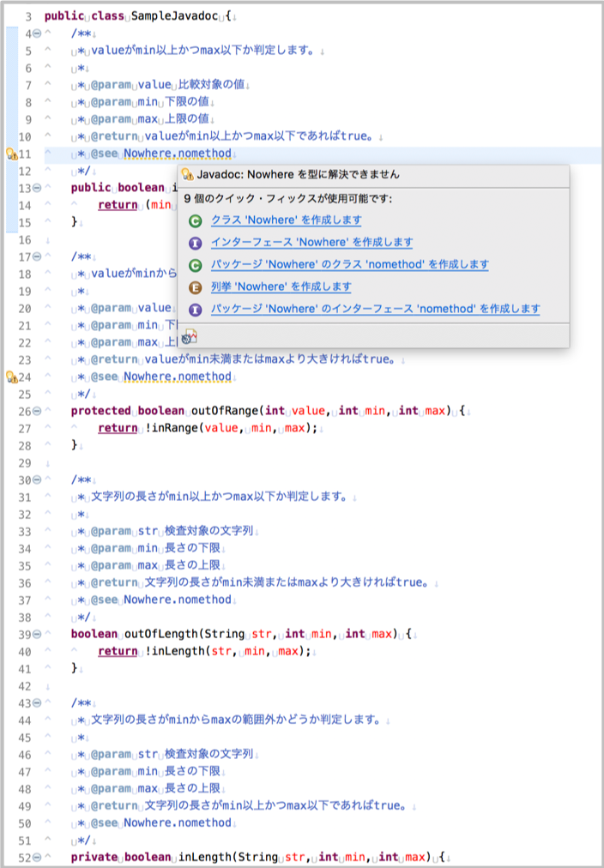Viewport: 604px width, 868px height.
Task: Collapse the Javadoc comment fold on line 30
Action: (37, 480)
